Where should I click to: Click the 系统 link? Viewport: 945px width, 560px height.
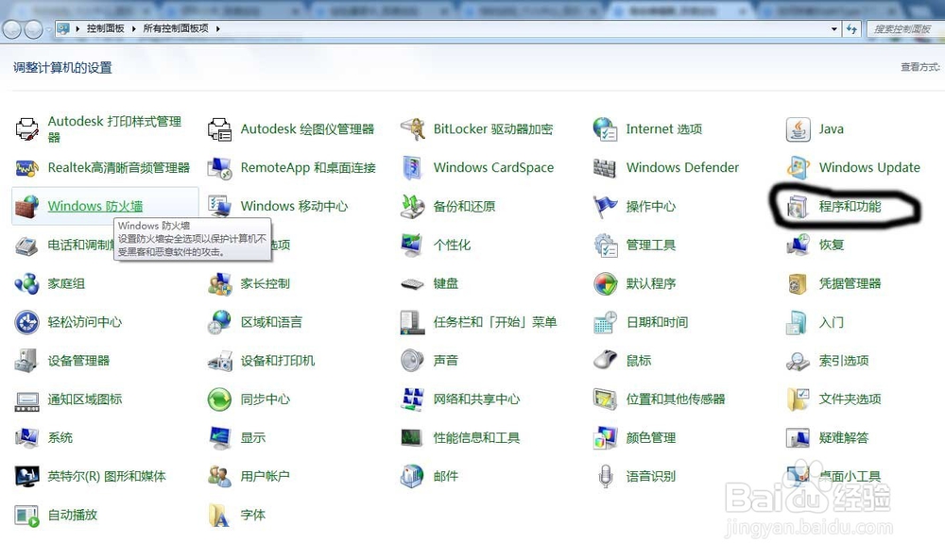point(60,437)
